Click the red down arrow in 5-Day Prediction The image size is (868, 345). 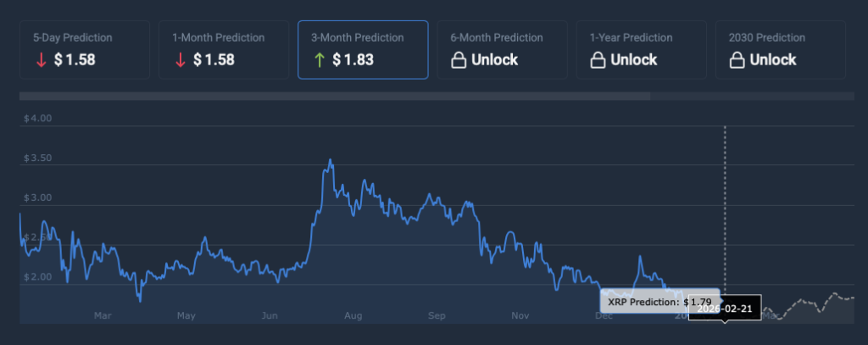39,60
